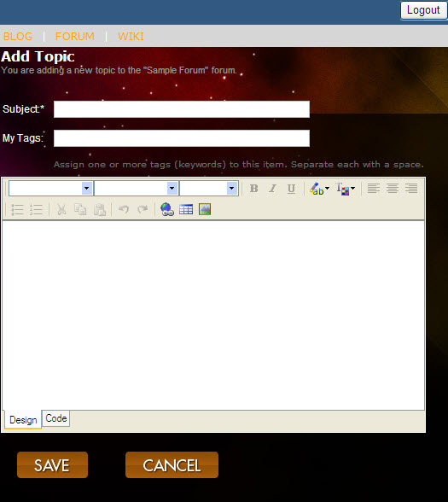Toggle bold formatting in editor toolbar

(253, 189)
